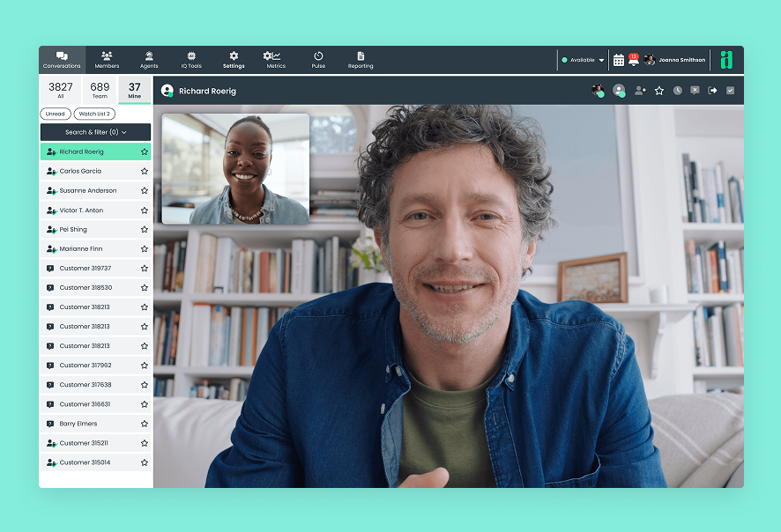
Task: Toggle the star for Victor T. Anton
Action: 145,211
